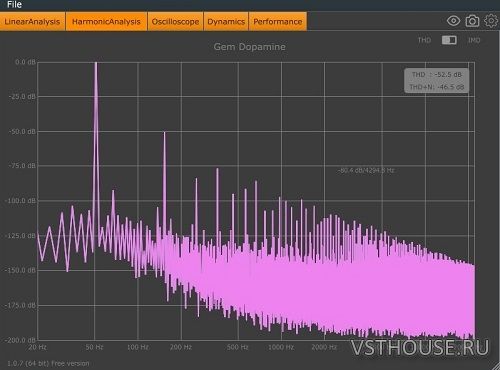500x370 pixels.
Task: Click the -50.0 dB axis label
Action: (22, 132)
